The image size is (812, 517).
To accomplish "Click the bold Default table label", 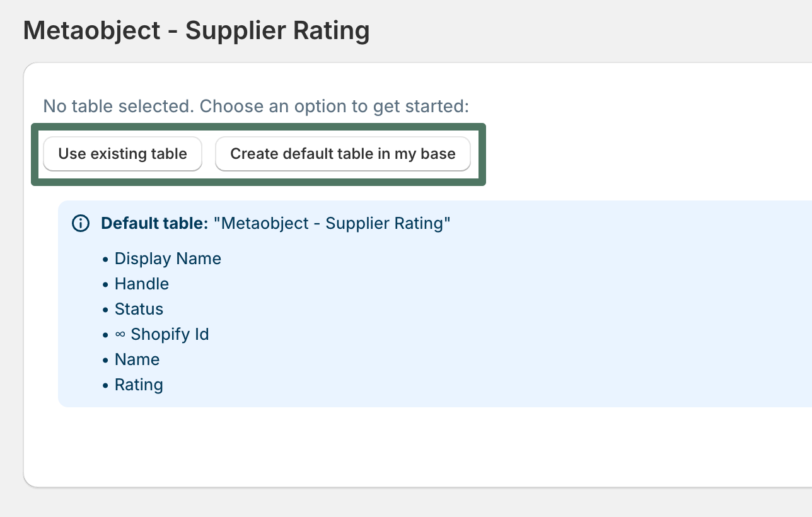I will (x=154, y=223).
